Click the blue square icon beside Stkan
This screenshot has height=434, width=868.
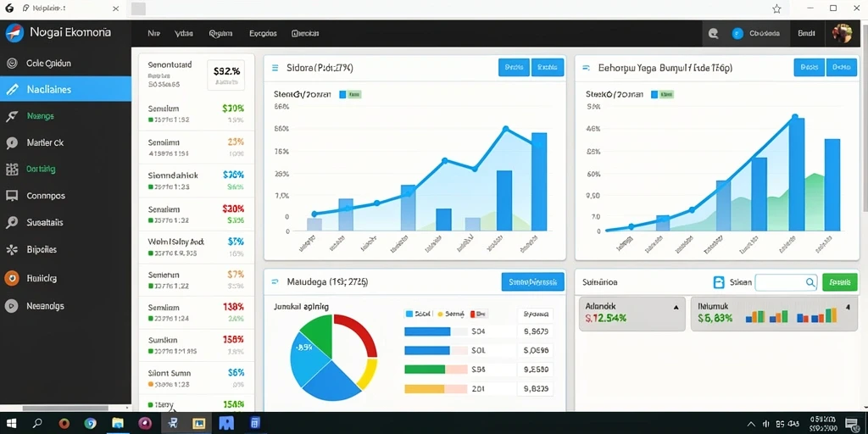[719, 282]
